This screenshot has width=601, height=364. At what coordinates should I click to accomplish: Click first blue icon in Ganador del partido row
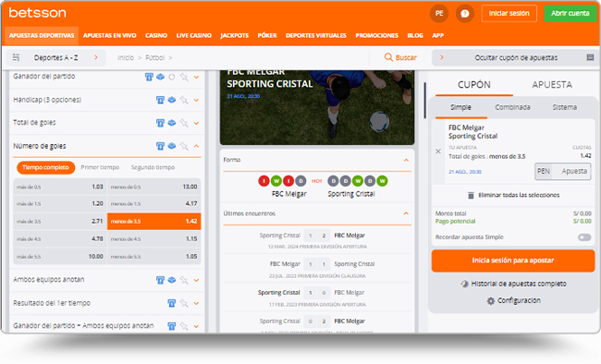click(149, 77)
